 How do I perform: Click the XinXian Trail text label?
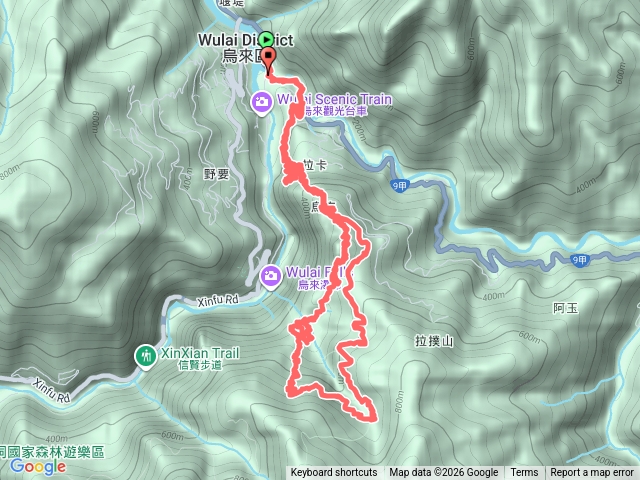[x=200, y=358]
